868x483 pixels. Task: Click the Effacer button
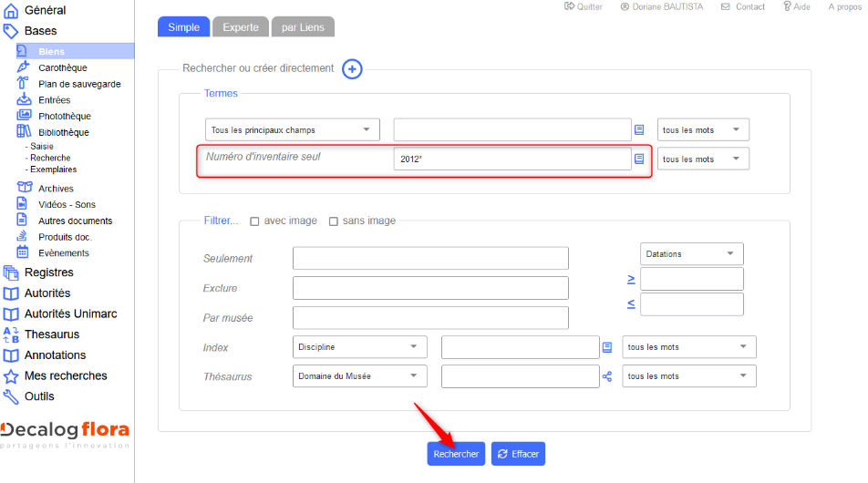click(x=518, y=454)
